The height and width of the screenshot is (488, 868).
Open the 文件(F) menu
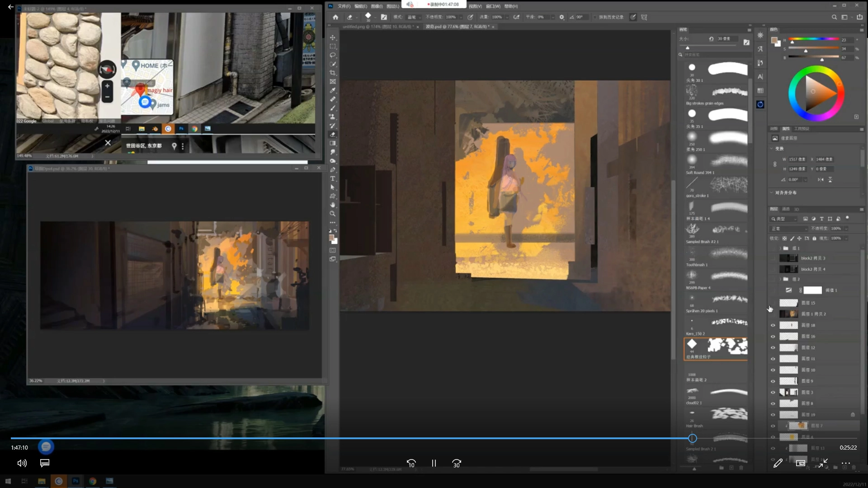[x=344, y=6]
